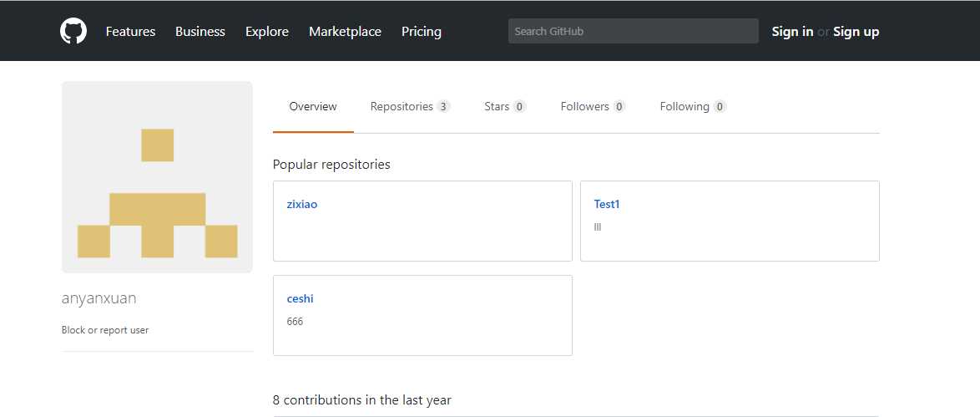This screenshot has height=417, width=980.
Task: Switch to the Repositories tab
Action: [x=402, y=107]
